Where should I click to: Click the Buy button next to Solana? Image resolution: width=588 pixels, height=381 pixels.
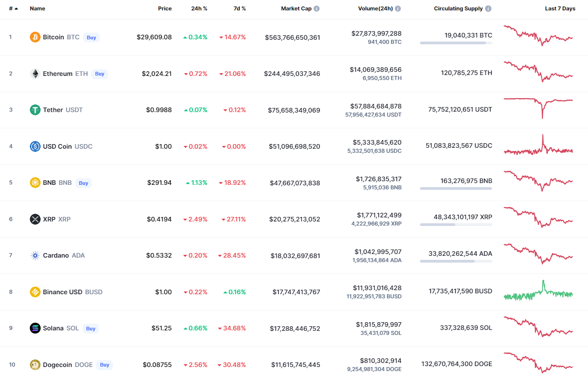point(91,329)
